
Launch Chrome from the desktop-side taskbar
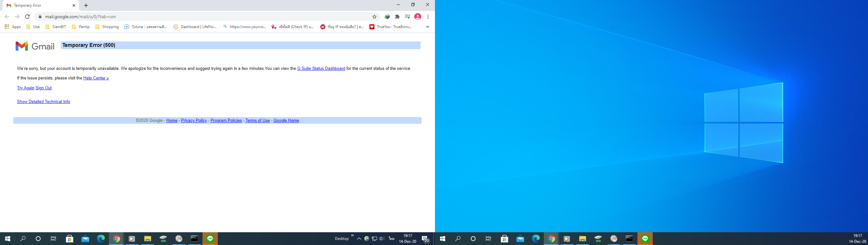pos(551,239)
